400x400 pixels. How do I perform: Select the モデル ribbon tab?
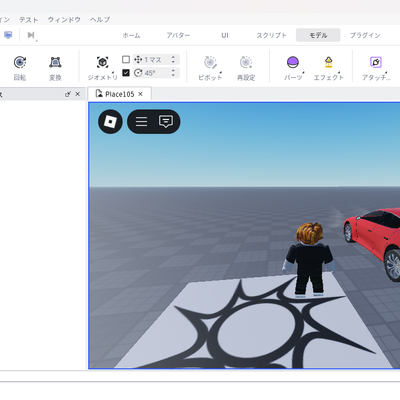coord(318,35)
